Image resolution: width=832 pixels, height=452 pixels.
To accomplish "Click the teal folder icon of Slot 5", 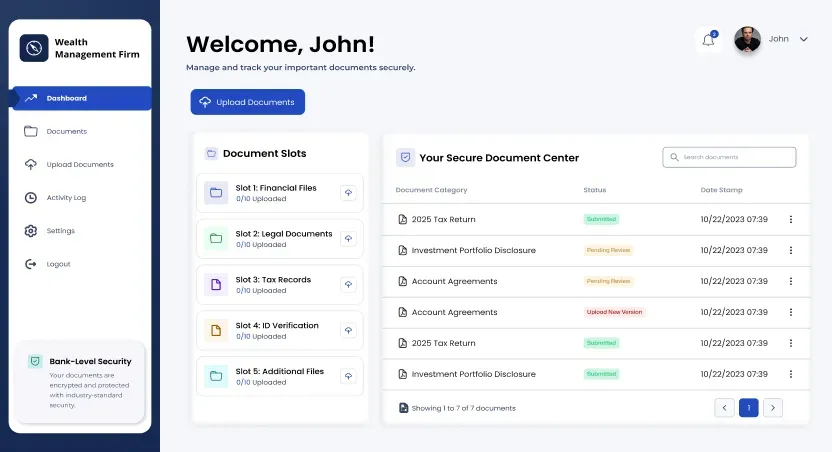I will pos(216,376).
